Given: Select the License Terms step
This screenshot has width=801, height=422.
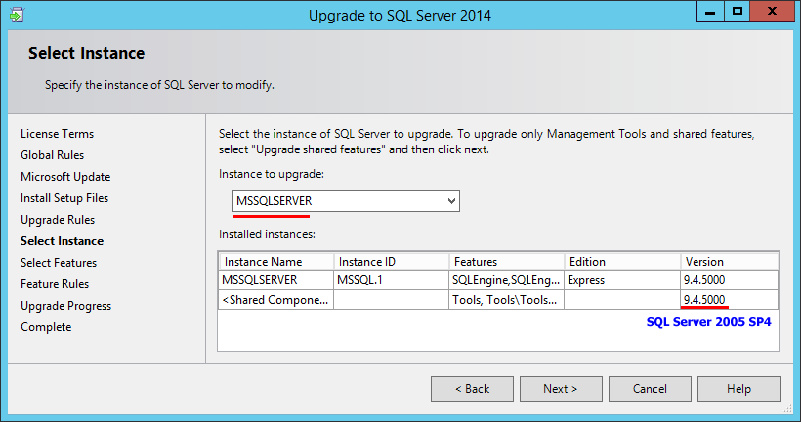Looking at the screenshot, I should pyautogui.click(x=57, y=134).
